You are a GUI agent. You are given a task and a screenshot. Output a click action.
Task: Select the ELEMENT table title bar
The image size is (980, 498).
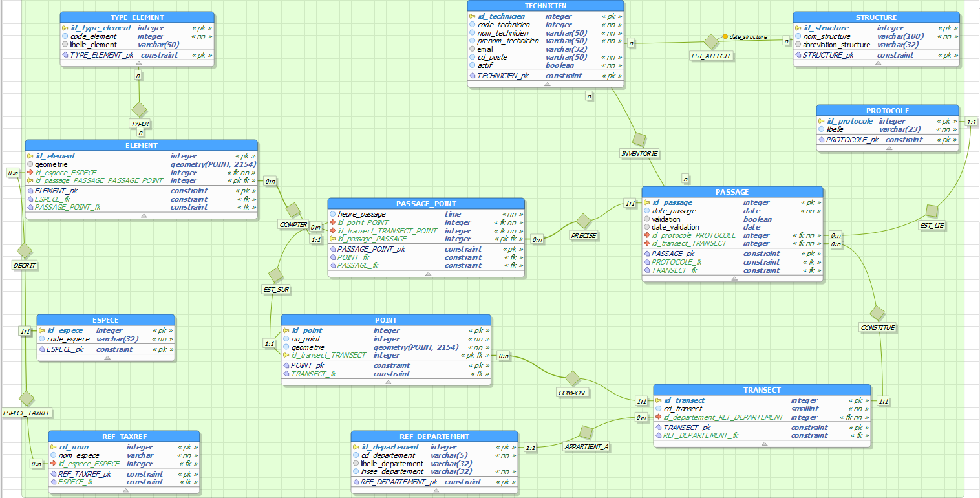(x=142, y=146)
